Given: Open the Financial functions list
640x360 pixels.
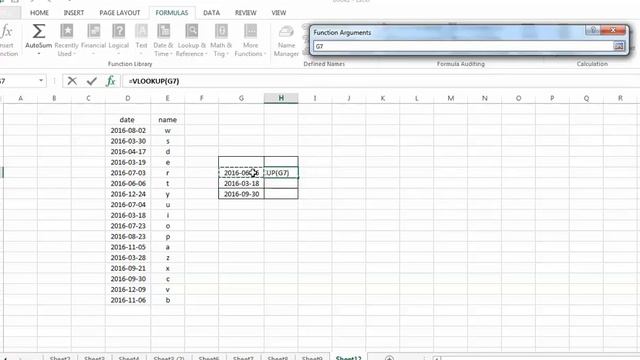Looking at the screenshot, I should click(x=93, y=40).
